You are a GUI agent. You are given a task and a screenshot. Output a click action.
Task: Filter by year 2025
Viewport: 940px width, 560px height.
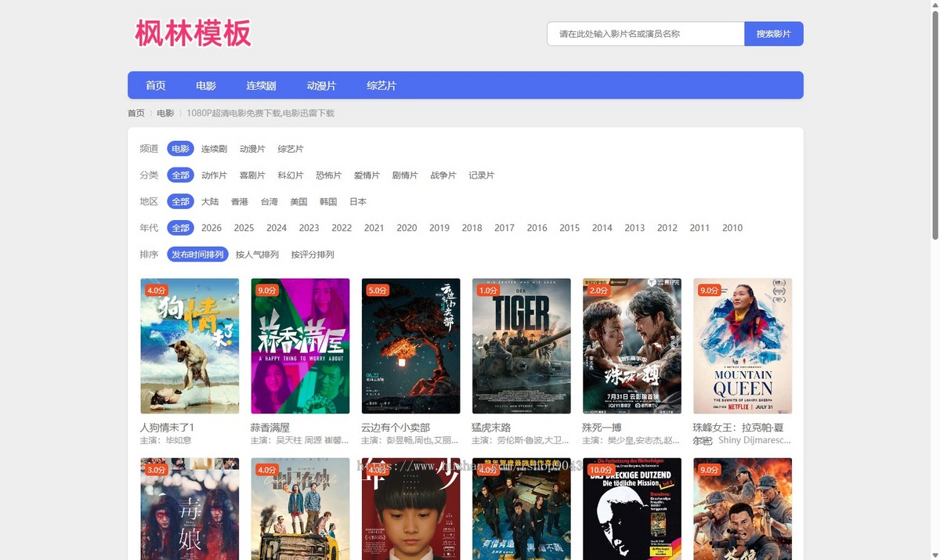click(x=244, y=228)
